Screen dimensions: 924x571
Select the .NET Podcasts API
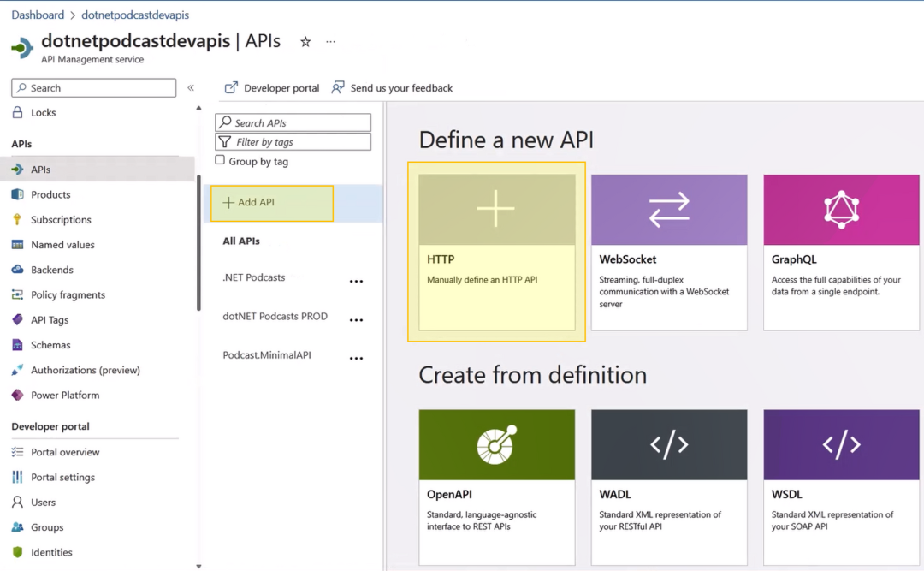(x=254, y=278)
